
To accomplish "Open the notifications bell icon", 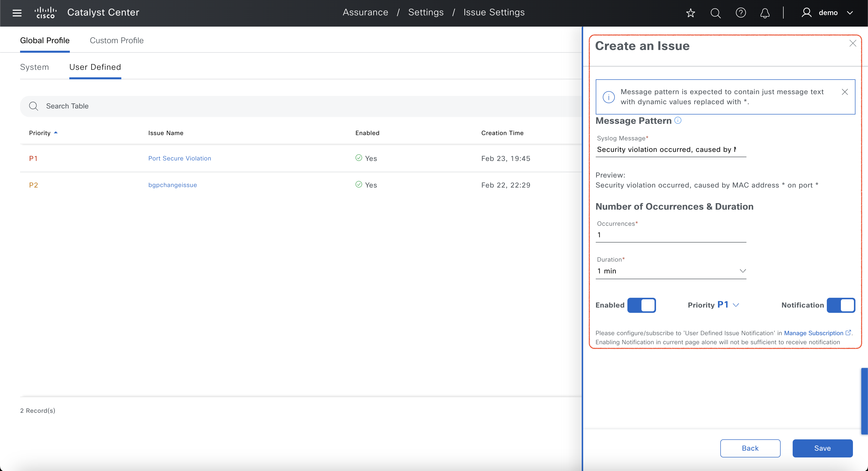I will (765, 13).
